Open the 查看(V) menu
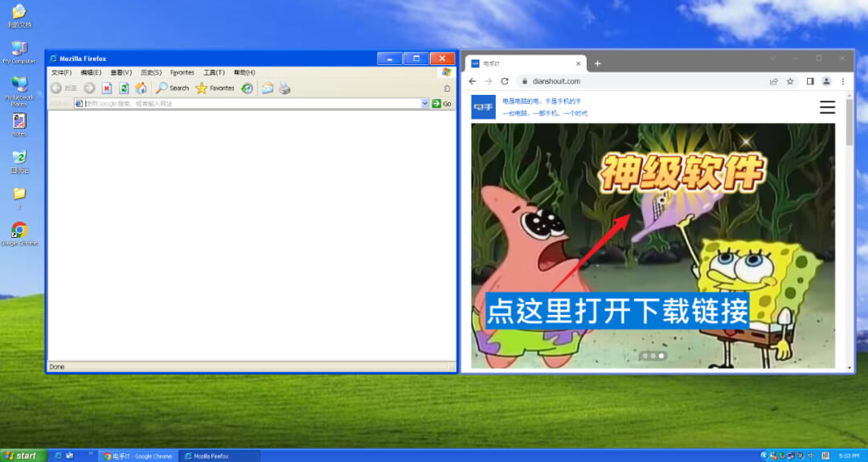 coord(121,72)
